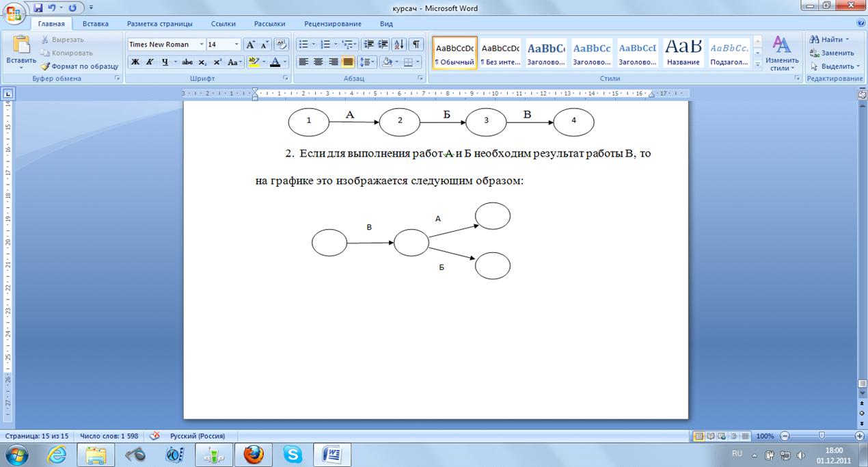Screen dimensions: 868x467
Task: Toggle italic (К) formatting
Action: (x=150, y=62)
